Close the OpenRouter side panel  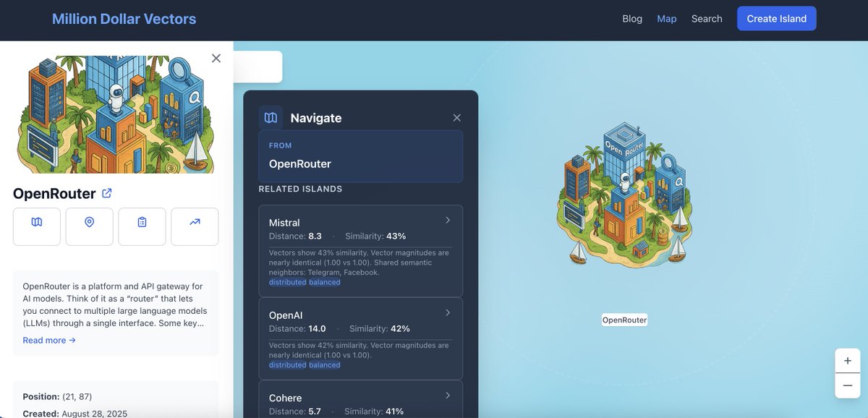point(216,58)
